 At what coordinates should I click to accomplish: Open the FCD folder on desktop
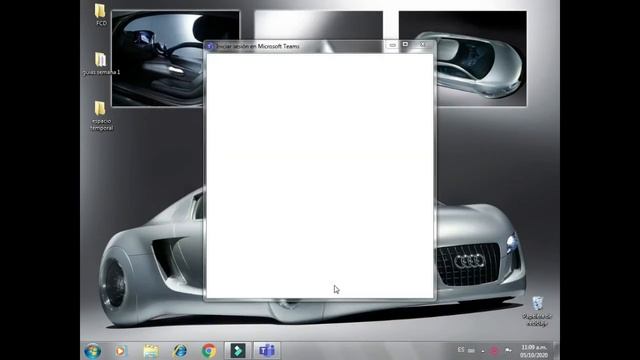(x=100, y=14)
